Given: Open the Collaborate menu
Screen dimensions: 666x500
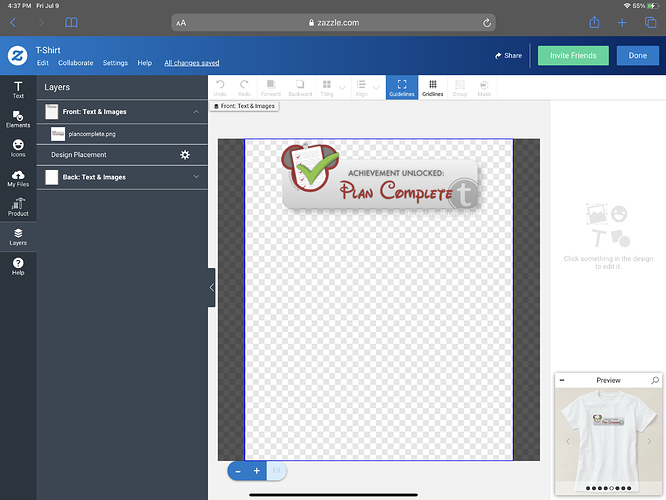Looking at the screenshot, I should [x=76, y=63].
